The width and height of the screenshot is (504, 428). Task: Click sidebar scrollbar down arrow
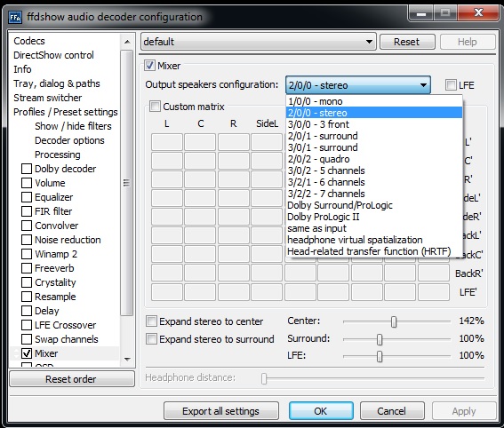pos(127,359)
